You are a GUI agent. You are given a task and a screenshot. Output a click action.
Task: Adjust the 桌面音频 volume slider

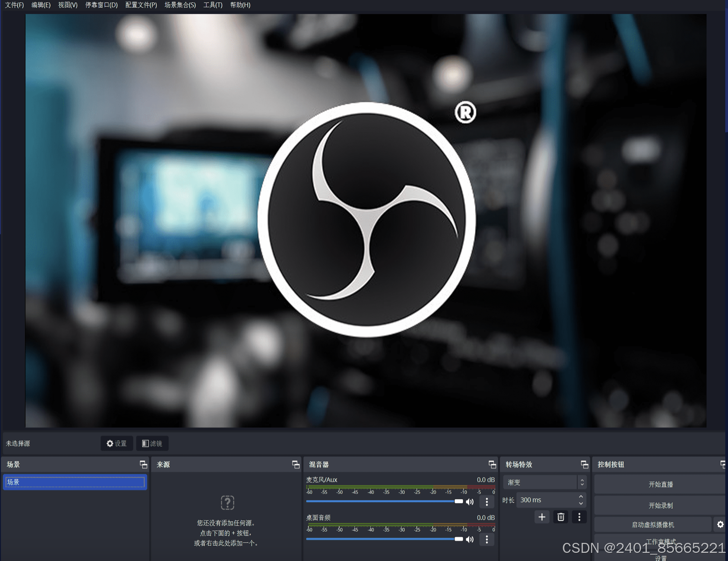[384, 539]
